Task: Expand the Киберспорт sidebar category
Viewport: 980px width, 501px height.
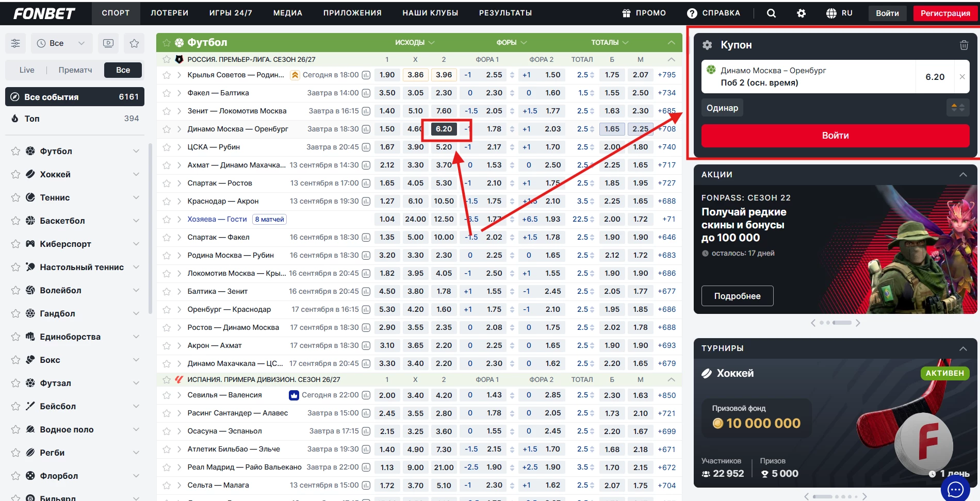Action: pyautogui.click(x=136, y=244)
